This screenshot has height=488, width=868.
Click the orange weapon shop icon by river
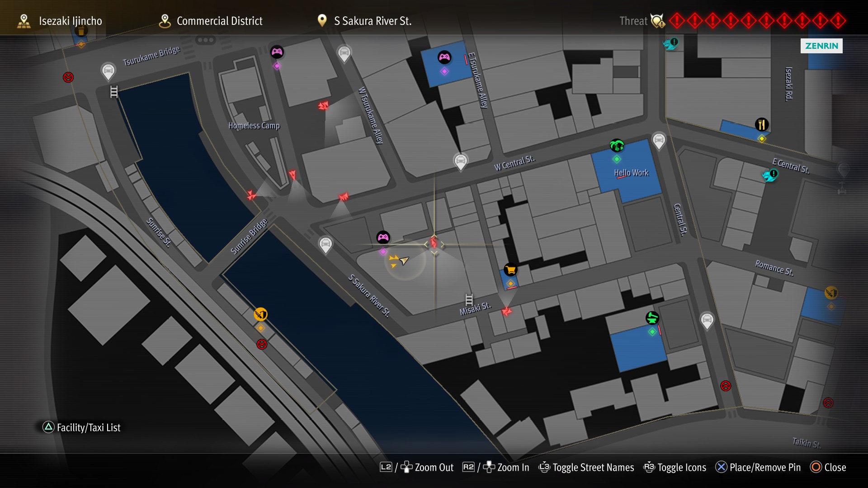pyautogui.click(x=260, y=314)
